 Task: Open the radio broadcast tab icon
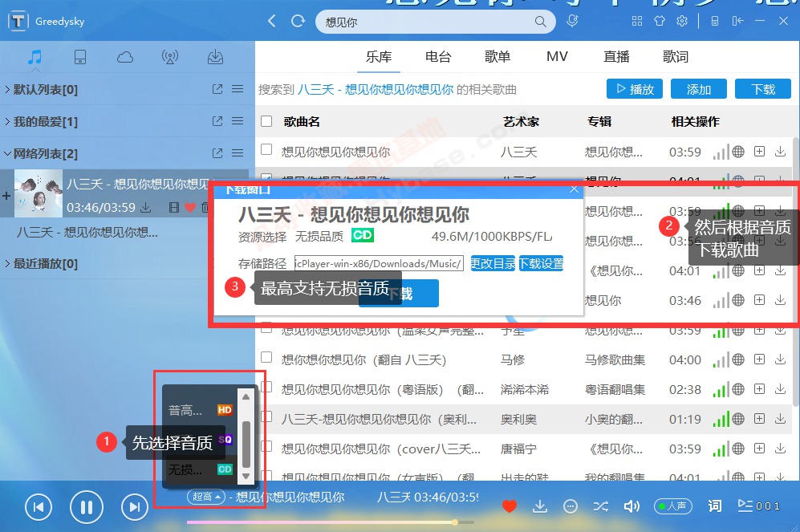(170, 57)
